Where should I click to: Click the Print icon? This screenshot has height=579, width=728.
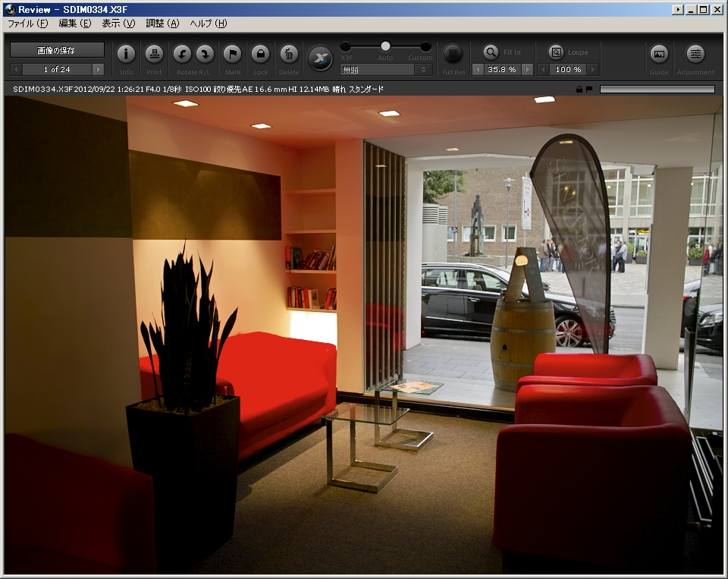click(155, 55)
